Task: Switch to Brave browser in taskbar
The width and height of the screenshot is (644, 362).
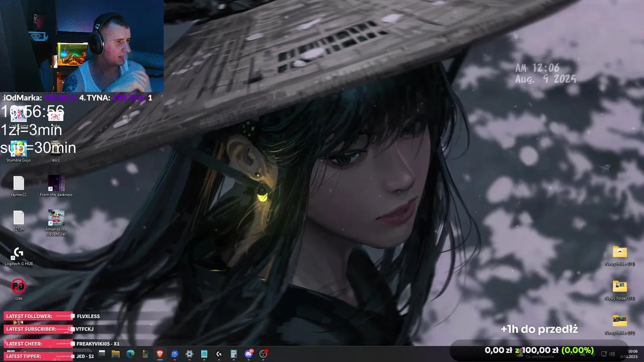Action: coord(160,354)
